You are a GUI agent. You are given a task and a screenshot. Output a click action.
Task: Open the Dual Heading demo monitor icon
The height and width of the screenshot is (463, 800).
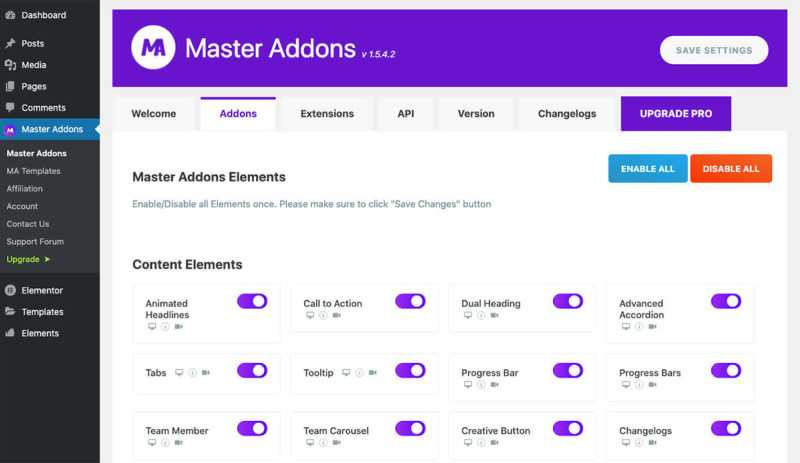468,315
